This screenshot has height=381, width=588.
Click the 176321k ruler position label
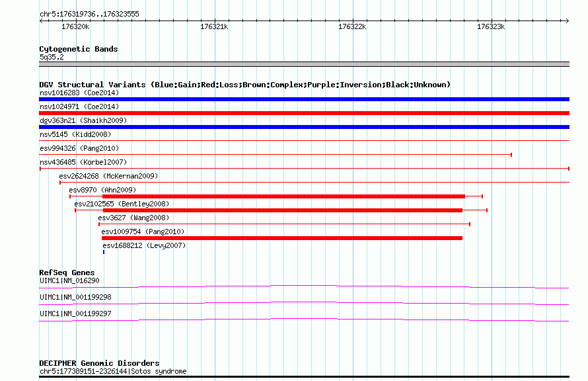coord(214,26)
